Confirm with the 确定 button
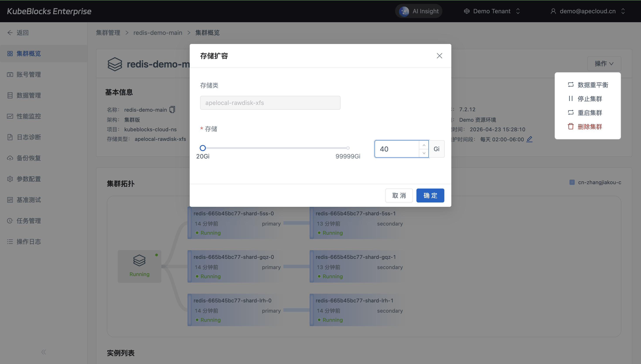Screen dimensions: 641x364 [430, 195]
